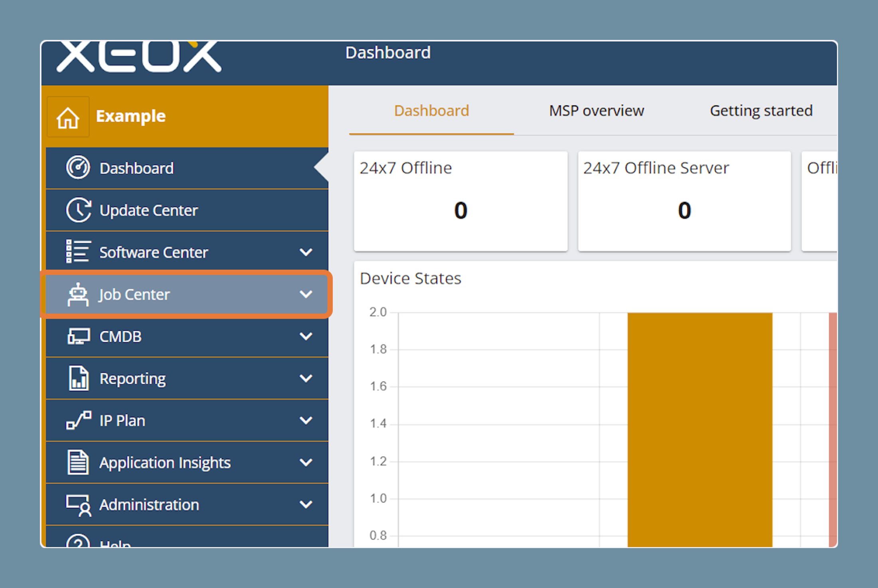Click the Dashboard title in header bar

[x=388, y=53]
